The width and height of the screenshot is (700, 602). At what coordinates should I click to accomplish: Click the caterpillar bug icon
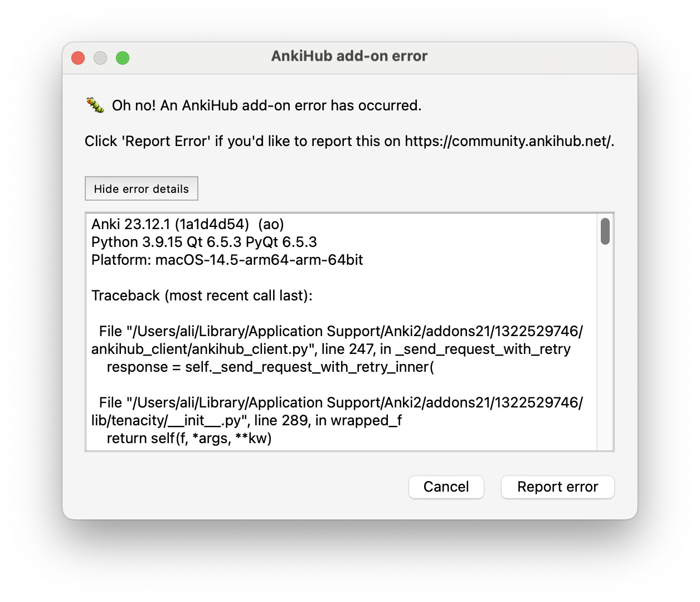coord(95,105)
